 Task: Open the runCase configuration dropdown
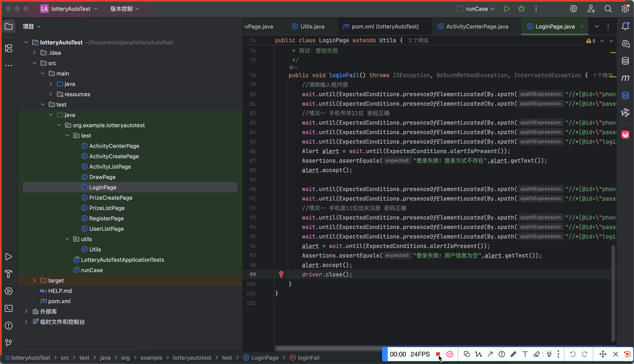[x=476, y=9]
